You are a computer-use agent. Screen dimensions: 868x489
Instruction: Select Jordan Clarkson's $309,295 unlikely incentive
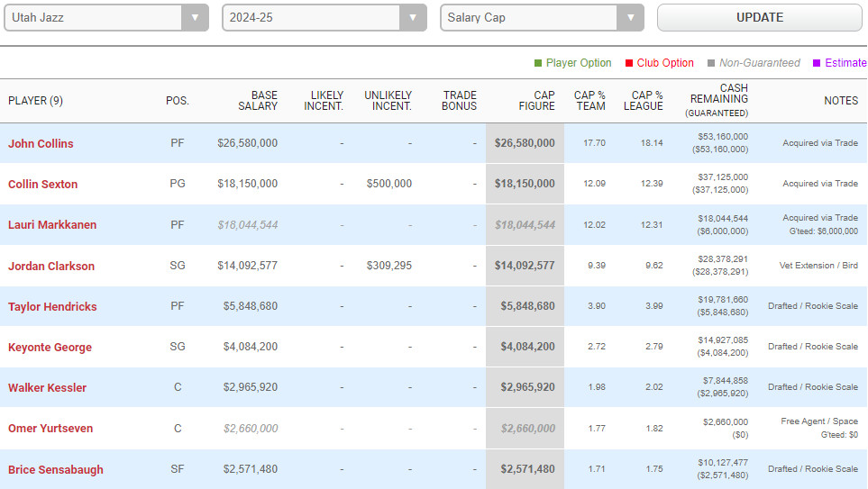pyautogui.click(x=388, y=266)
